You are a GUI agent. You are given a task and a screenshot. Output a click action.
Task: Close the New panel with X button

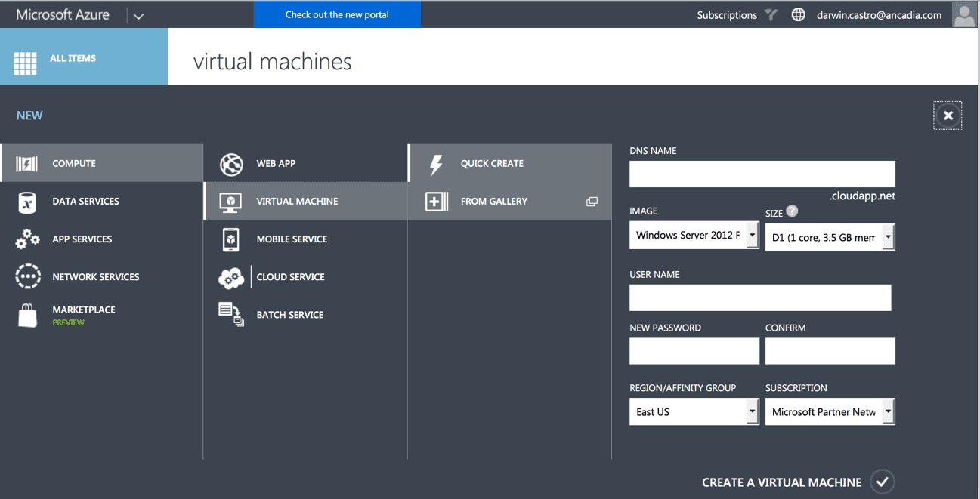(x=948, y=116)
